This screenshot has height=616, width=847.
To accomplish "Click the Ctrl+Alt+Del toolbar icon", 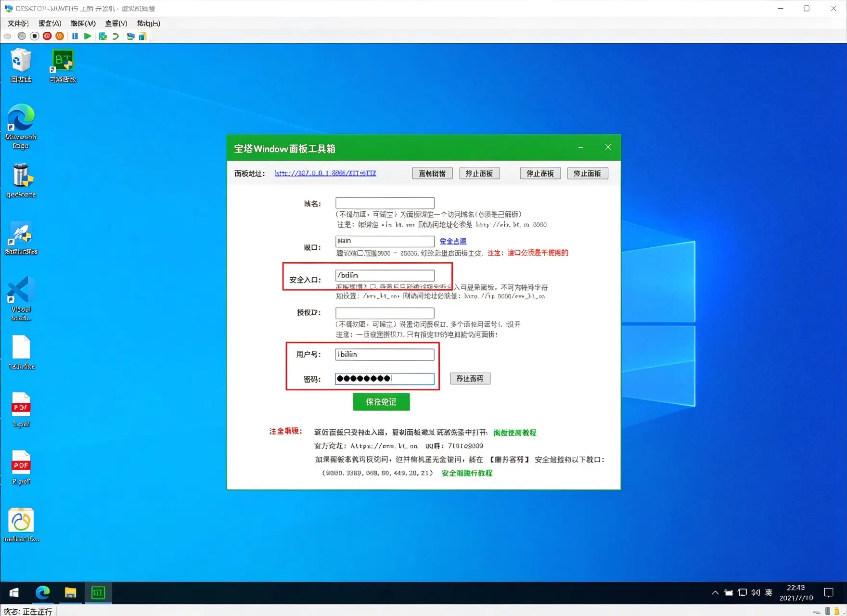I will pyautogui.click(x=7, y=36).
